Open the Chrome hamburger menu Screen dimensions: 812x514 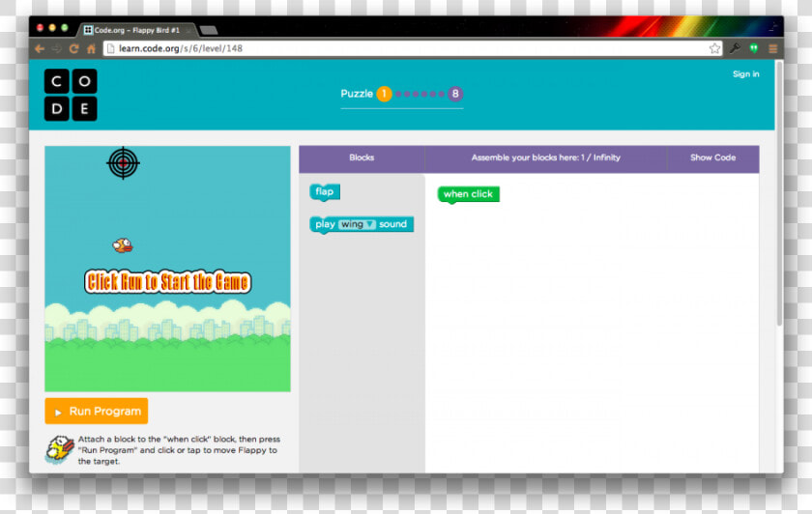tap(772, 48)
